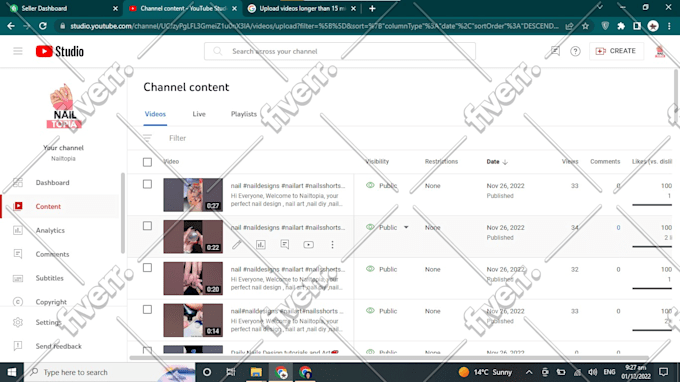Go back with the browser back arrow
The width and height of the screenshot is (680, 382).
click(11, 26)
